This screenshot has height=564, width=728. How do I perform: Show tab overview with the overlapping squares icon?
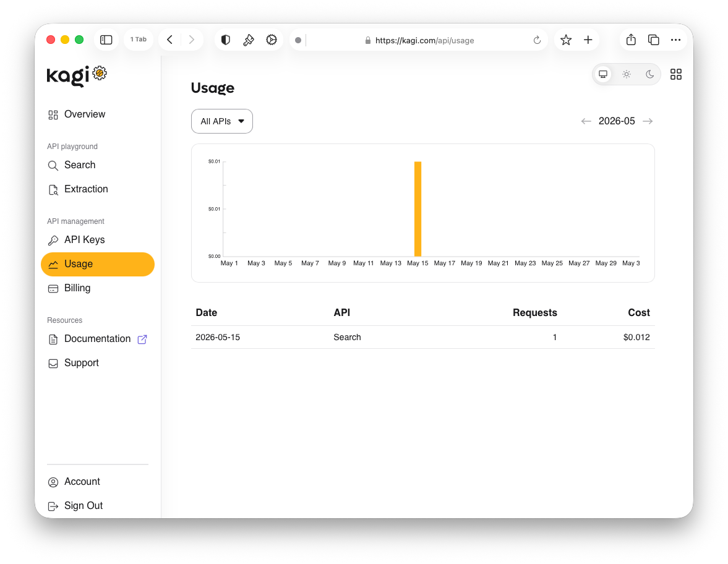pos(653,40)
